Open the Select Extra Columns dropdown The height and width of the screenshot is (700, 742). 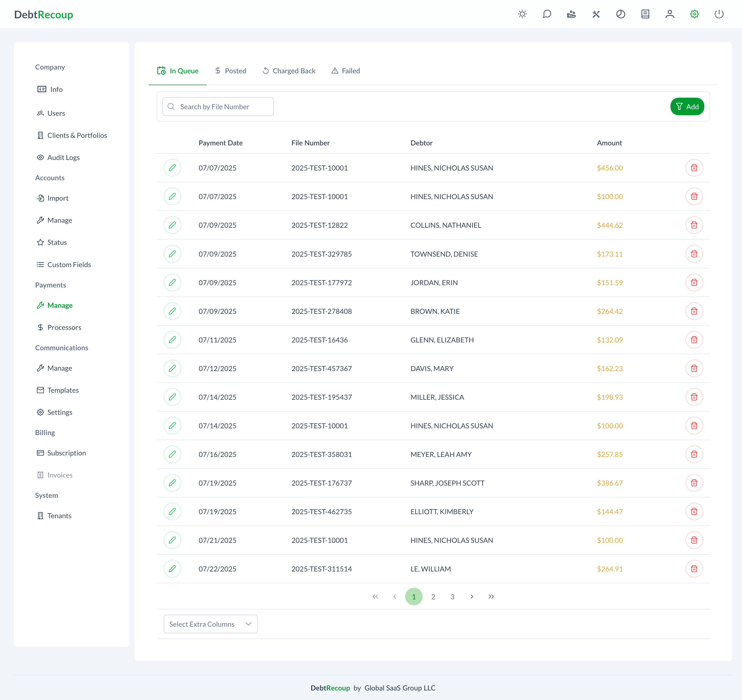pyautogui.click(x=210, y=624)
